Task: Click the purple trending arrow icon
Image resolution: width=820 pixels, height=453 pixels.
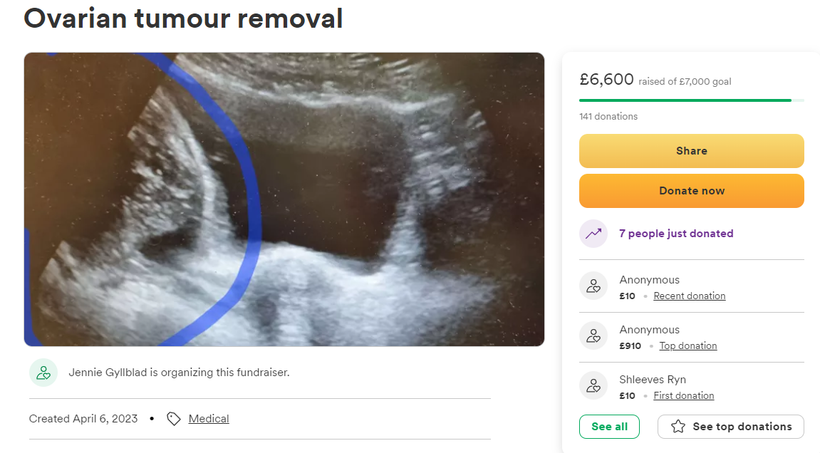Action: coord(594,233)
